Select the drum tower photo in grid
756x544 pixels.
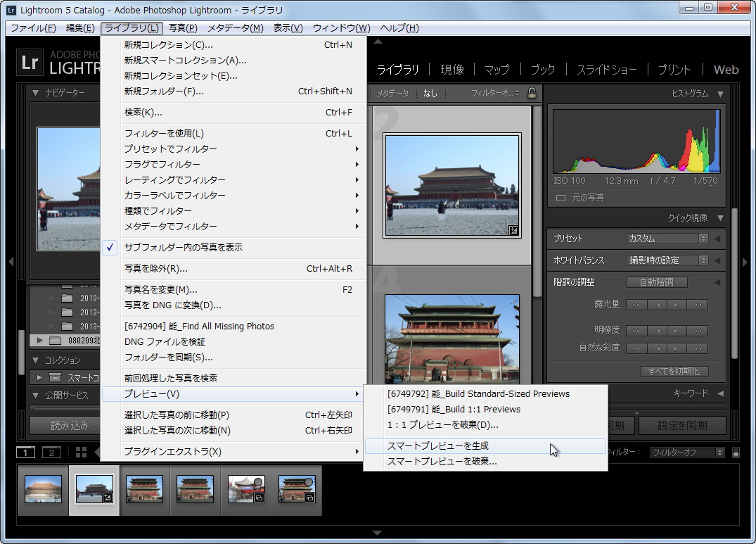451,339
